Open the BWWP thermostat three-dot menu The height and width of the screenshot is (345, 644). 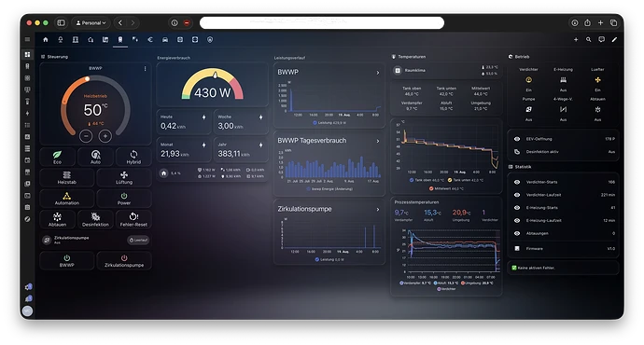[x=145, y=69]
